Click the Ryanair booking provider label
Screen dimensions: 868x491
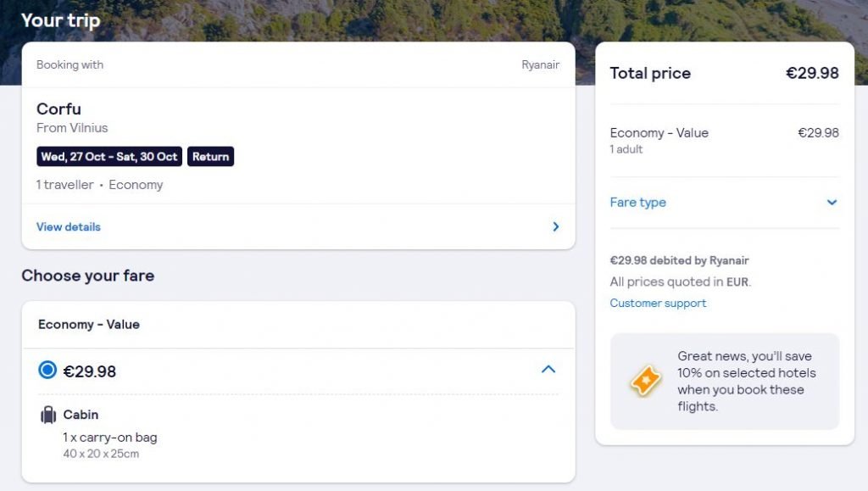[x=540, y=64]
